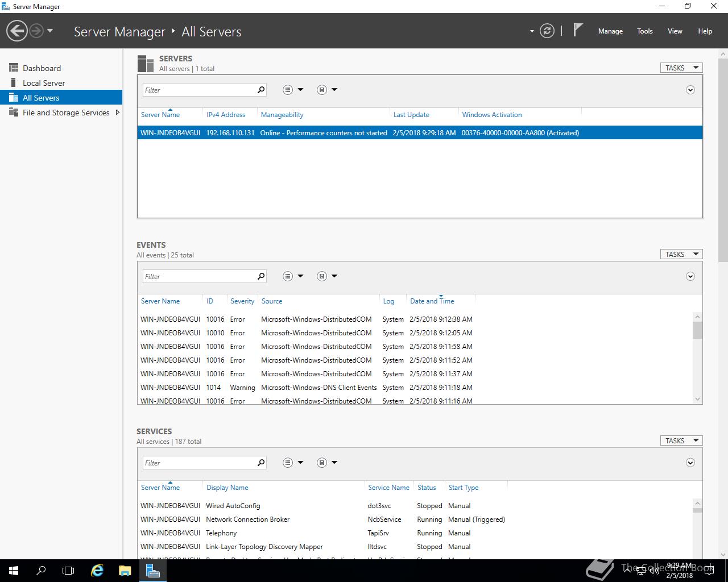Open Windows Start menu
This screenshot has width=728, height=582.
click(14, 571)
